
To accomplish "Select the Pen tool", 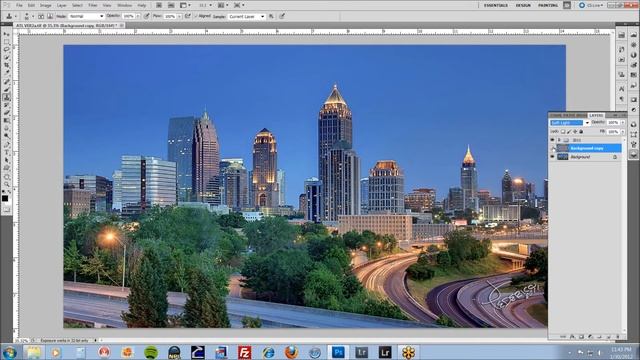I will click(x=7, y=145).
